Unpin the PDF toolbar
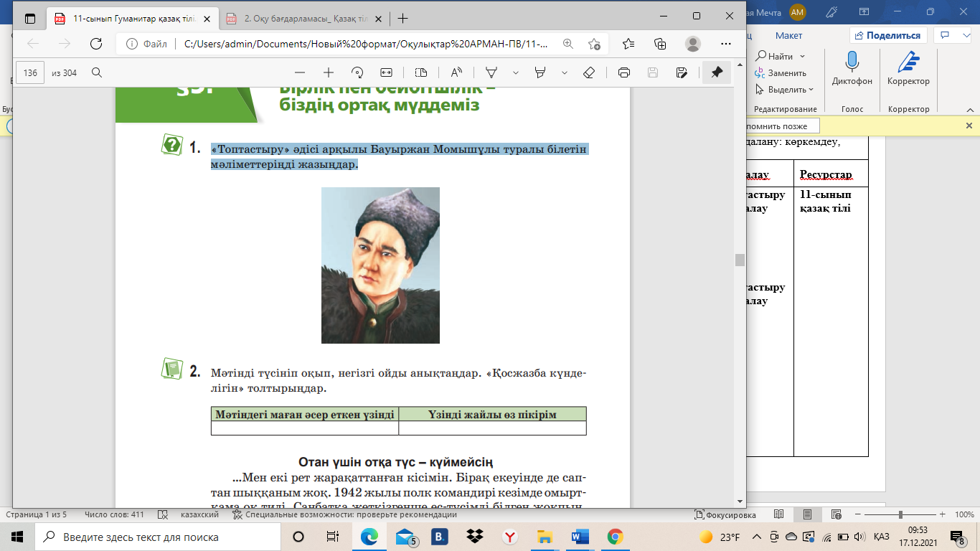980x551 pixels. tap(717, 72)
